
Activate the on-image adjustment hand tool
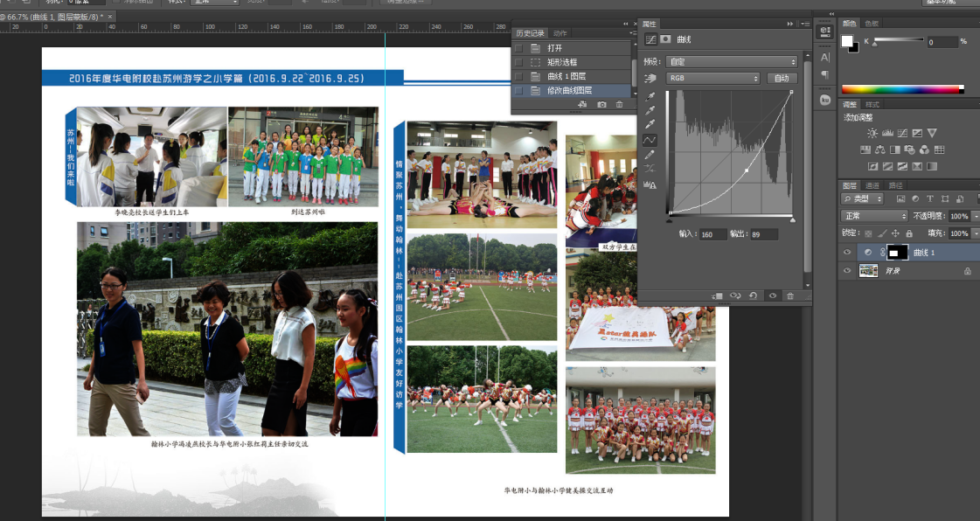(x=650, y=78)
